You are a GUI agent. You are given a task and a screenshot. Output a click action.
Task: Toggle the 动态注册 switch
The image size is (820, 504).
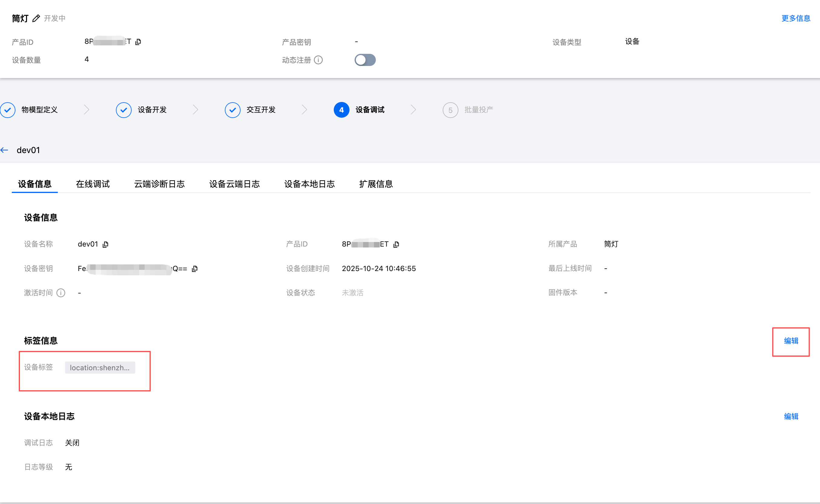click(x=365, y=60)
